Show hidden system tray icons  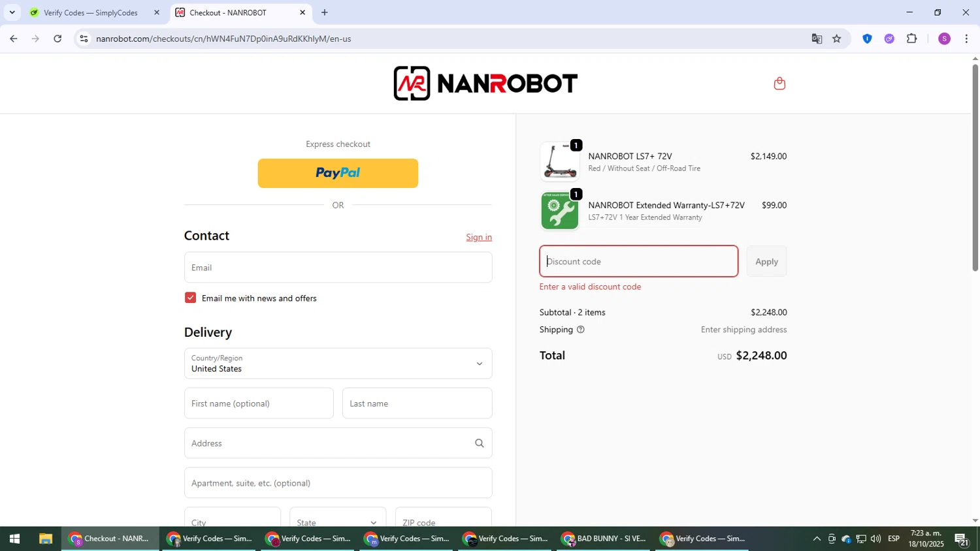[817, 539]
